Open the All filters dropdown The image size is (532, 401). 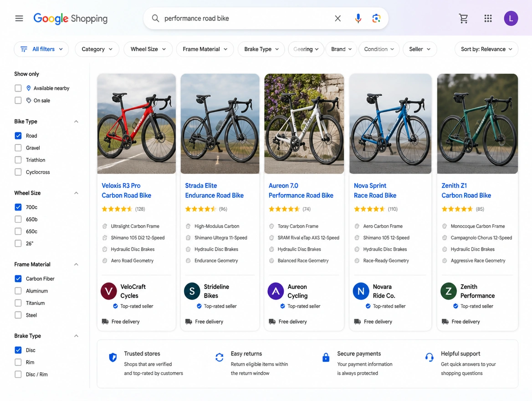(x=41, y=49)
